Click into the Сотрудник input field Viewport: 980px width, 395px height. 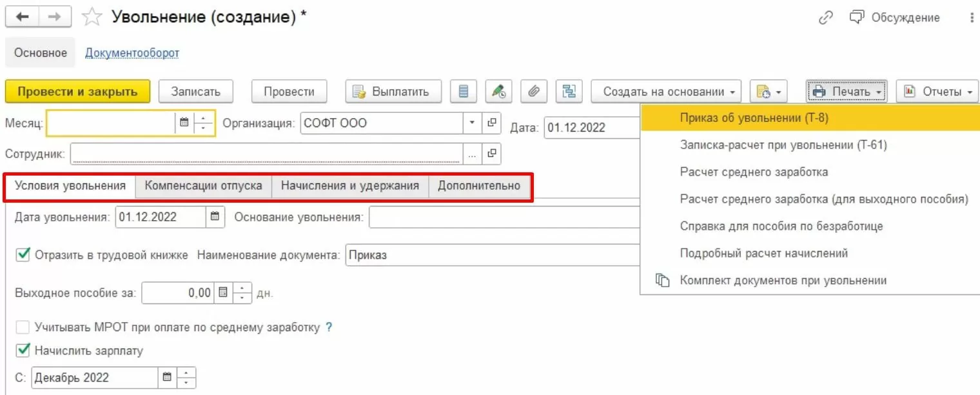(x=267, y=154)
